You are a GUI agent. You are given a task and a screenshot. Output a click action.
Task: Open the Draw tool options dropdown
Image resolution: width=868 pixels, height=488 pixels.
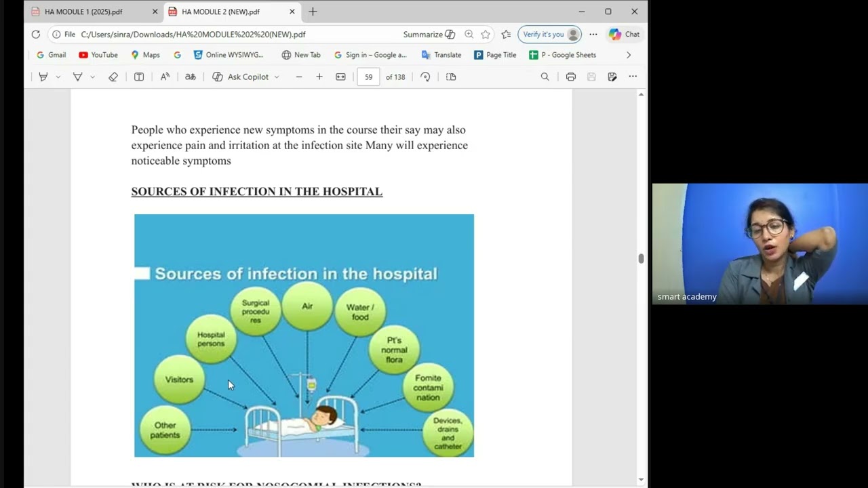click(92, 77)
